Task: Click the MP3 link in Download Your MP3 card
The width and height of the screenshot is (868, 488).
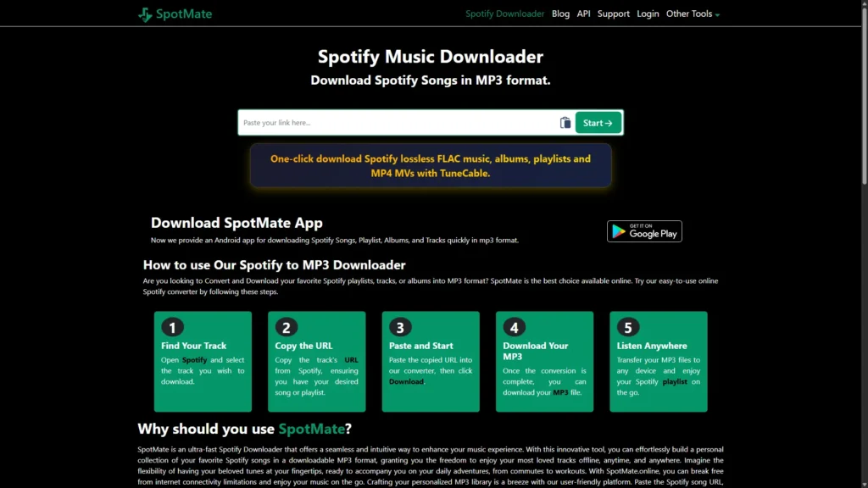Action: click(x=560, y=392)
